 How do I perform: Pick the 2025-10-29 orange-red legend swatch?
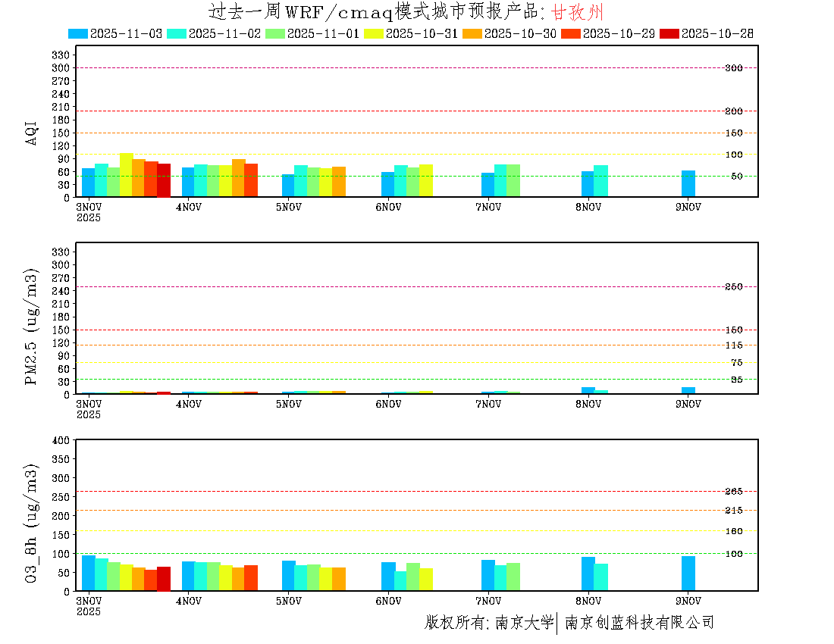click(x=572, y=33)
